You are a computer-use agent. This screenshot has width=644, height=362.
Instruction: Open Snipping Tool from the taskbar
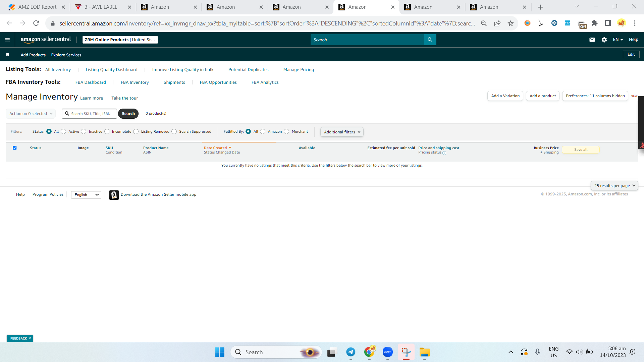tap(406, 352)
